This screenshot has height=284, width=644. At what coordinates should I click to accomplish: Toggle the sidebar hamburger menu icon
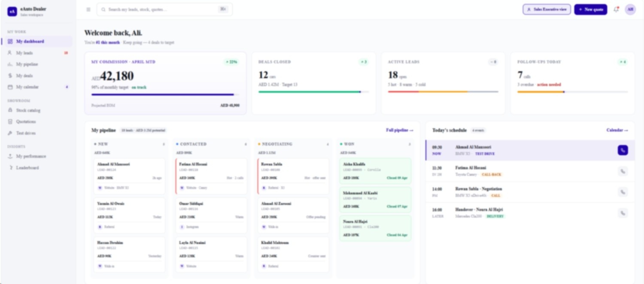pos(88,9)
